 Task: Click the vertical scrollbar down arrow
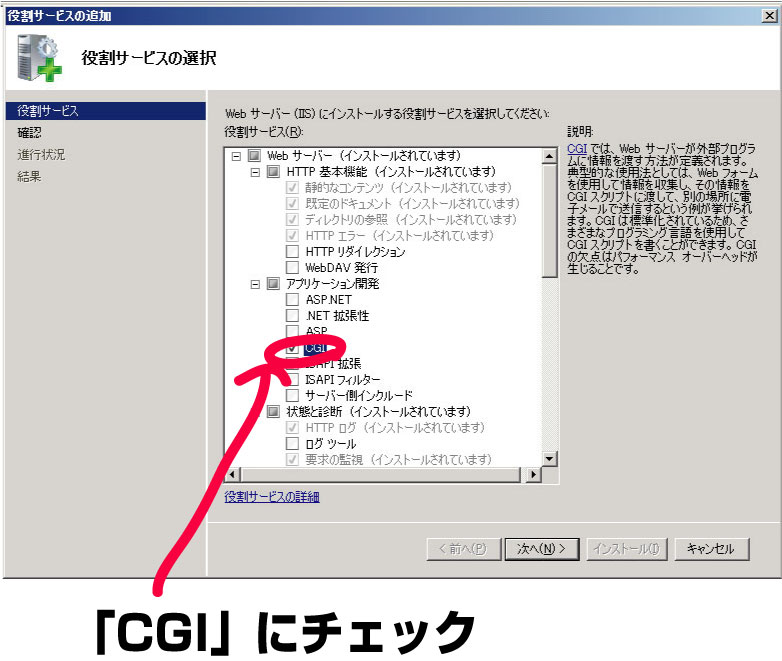click(550, 459)
